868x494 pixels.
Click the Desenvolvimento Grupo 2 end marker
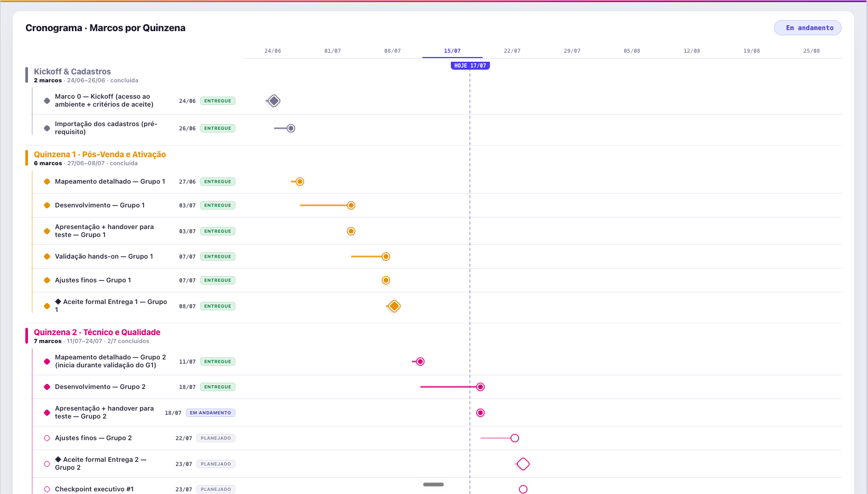tap(480, 387)
